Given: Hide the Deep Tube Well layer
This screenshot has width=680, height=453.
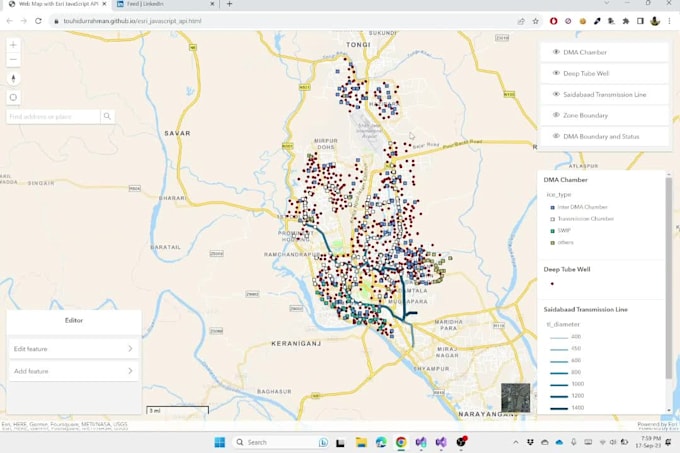Looking at the screenshot, I should pyautogui.click(x=556, y=73).
